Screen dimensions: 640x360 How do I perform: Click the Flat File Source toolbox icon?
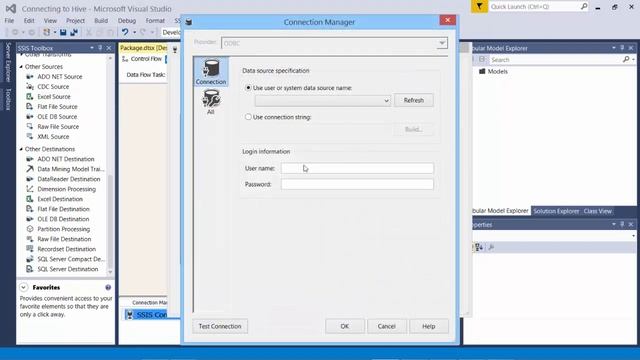[30, 107]
